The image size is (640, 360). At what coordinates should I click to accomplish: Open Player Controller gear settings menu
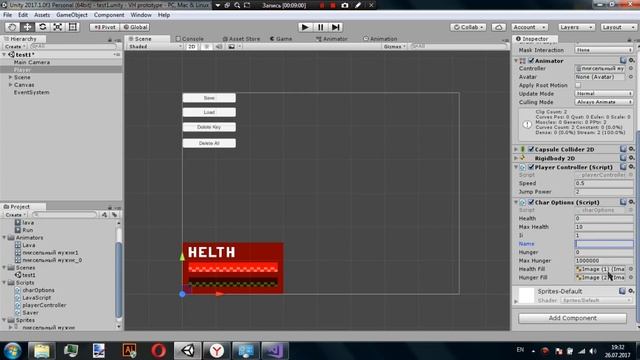631,167
